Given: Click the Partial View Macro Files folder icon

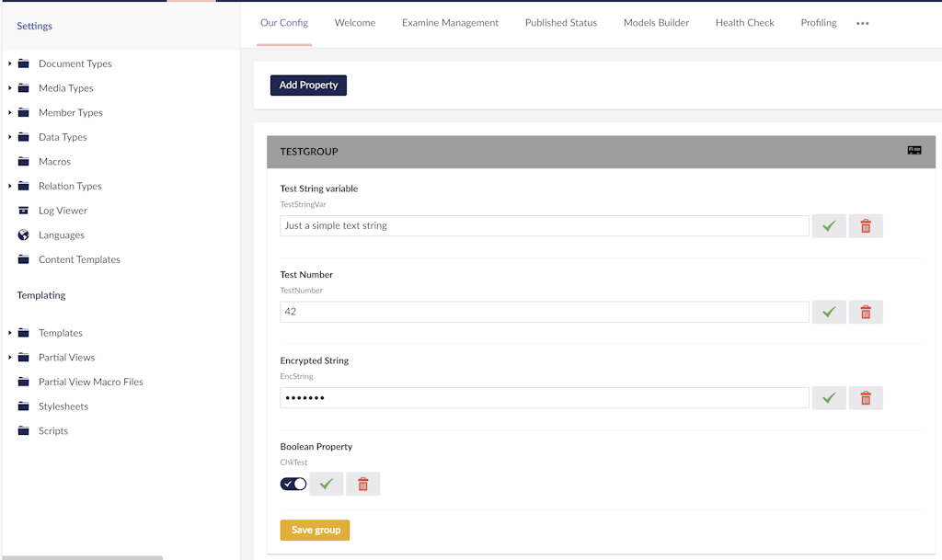Looking at the screenshot, I should coord(23,381).
